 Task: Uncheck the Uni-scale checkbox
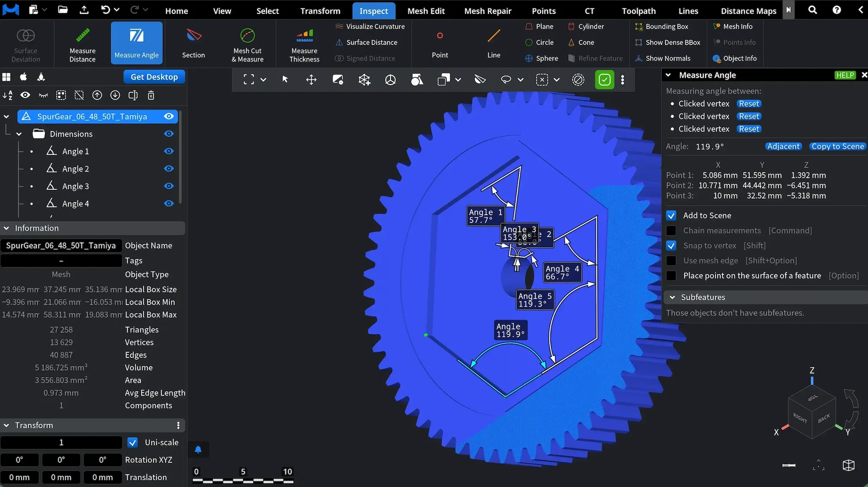(x=133, y=442)
